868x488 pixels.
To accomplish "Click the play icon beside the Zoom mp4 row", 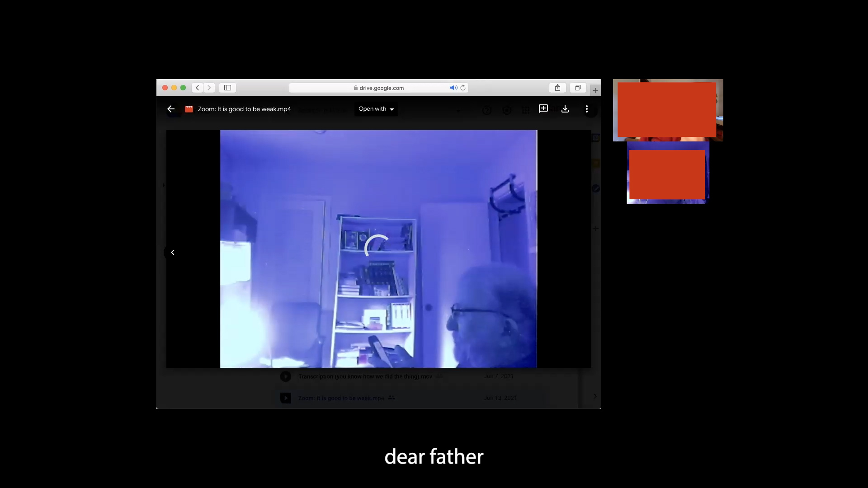I will (x=285, y=398).
